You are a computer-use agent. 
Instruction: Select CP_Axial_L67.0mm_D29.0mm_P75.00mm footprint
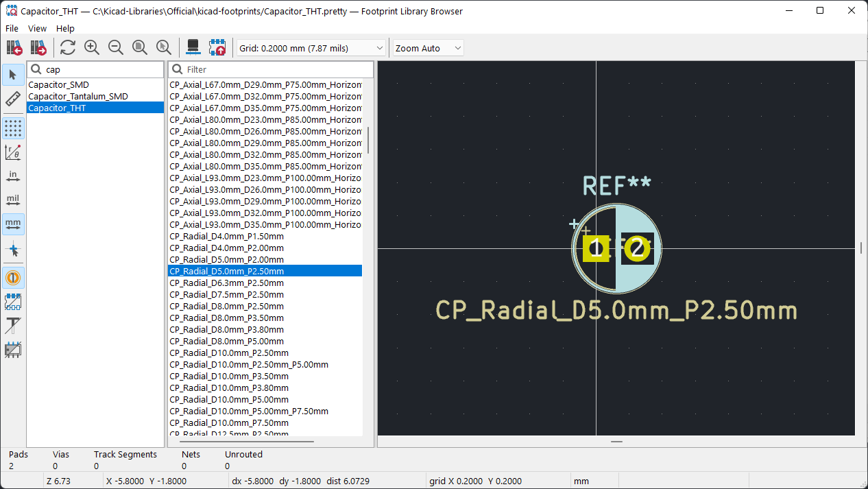pyautogui.click(x=265, y=85)
